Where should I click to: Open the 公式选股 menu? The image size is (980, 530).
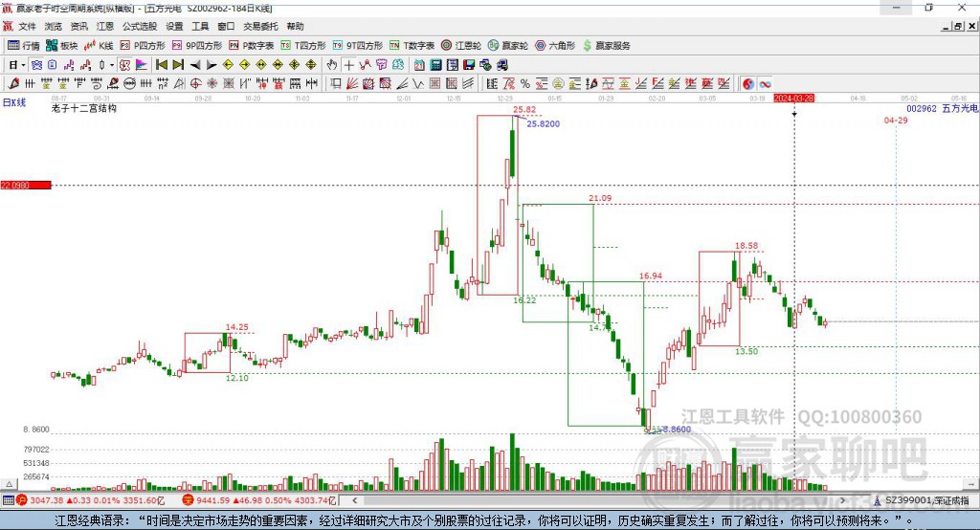(140, 26)
